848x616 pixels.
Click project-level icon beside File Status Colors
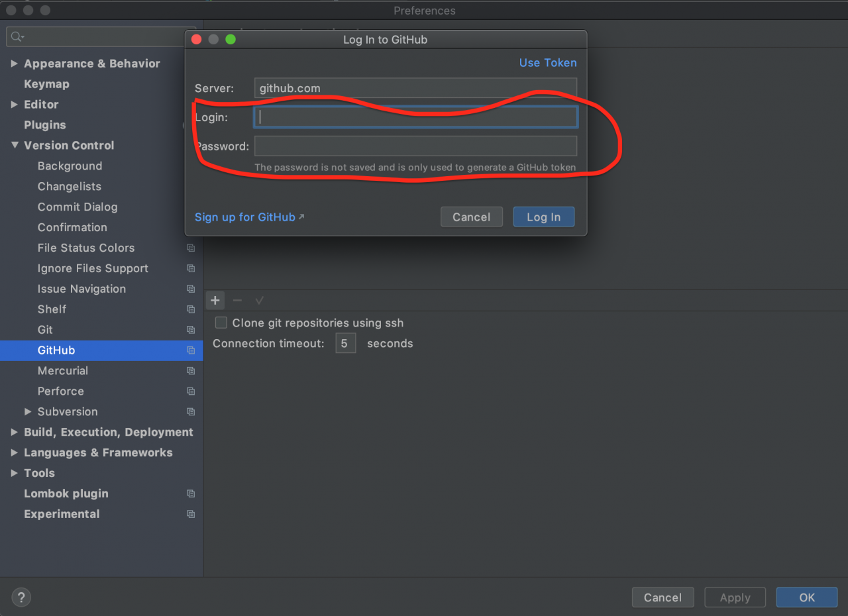pos(191,248)
